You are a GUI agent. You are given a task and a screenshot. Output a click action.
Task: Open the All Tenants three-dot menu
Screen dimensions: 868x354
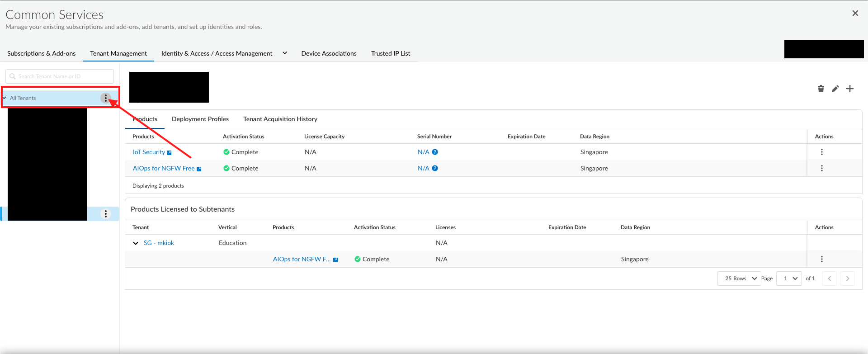106,98
